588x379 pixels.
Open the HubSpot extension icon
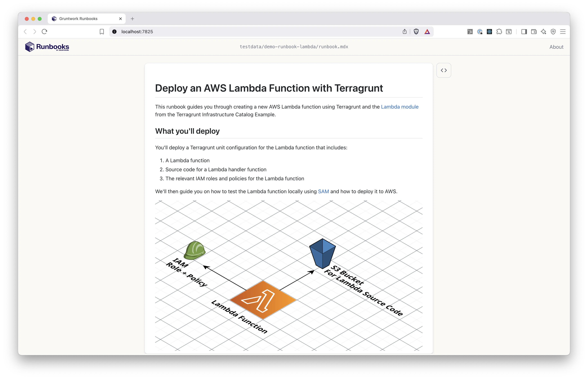click(470, 31)
